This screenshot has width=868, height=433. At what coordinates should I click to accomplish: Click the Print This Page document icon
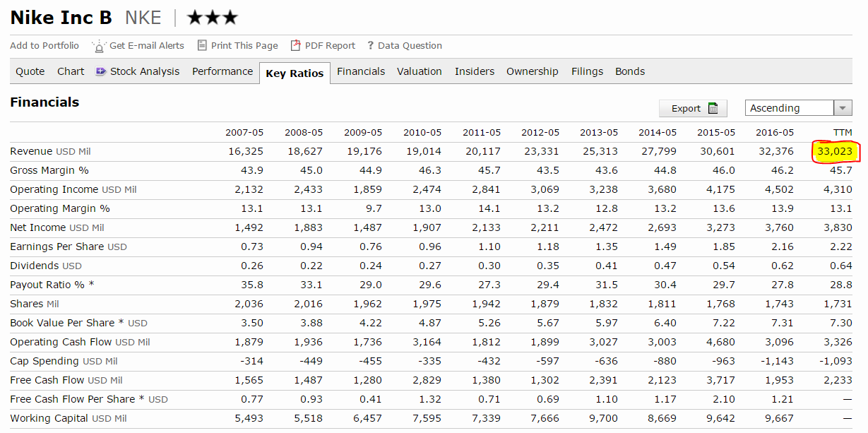tap(202, 45)
